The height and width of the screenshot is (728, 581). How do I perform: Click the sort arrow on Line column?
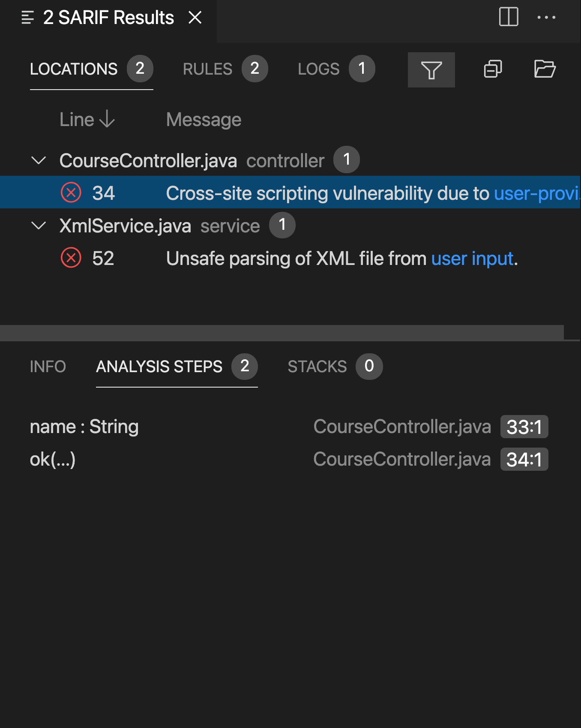[105, 120]
